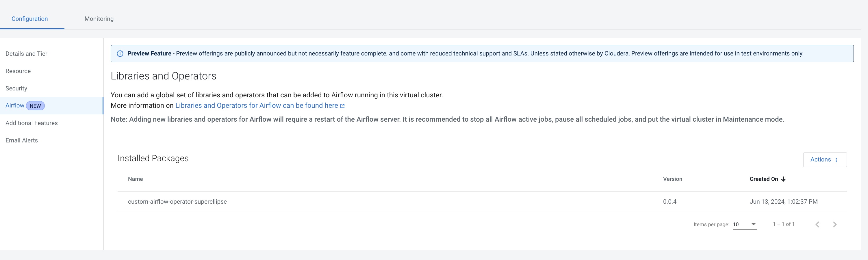Click the NEW badge beside Airflow
This screenshot has width=868, height=260.
(x=35, y=106)
